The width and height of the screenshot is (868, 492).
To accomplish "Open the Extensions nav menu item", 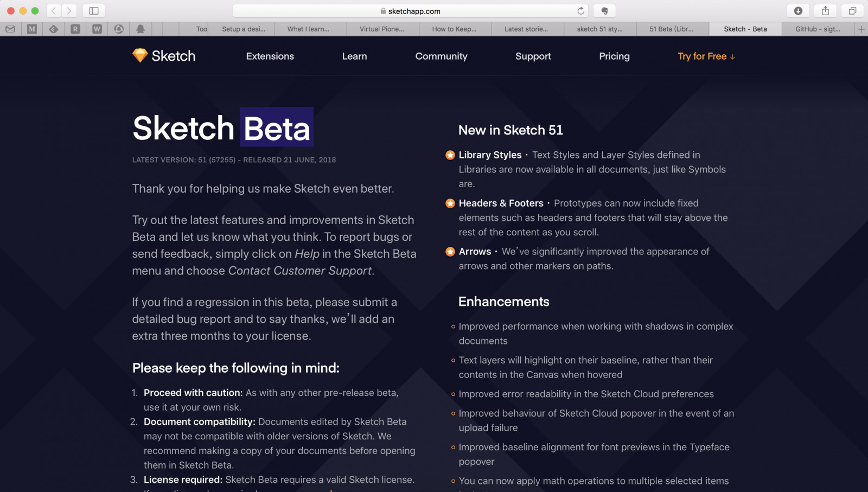I will (x=270, y=56).
